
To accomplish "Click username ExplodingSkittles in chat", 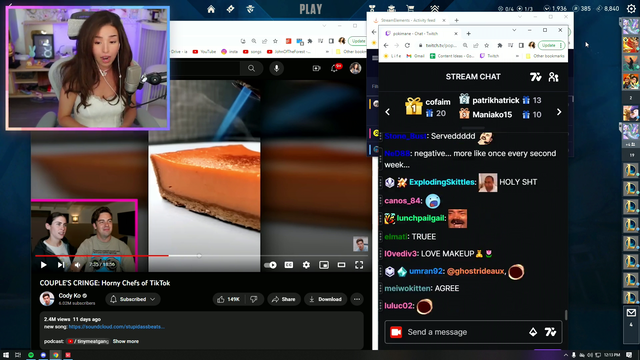I will click(x=442, y=182).
